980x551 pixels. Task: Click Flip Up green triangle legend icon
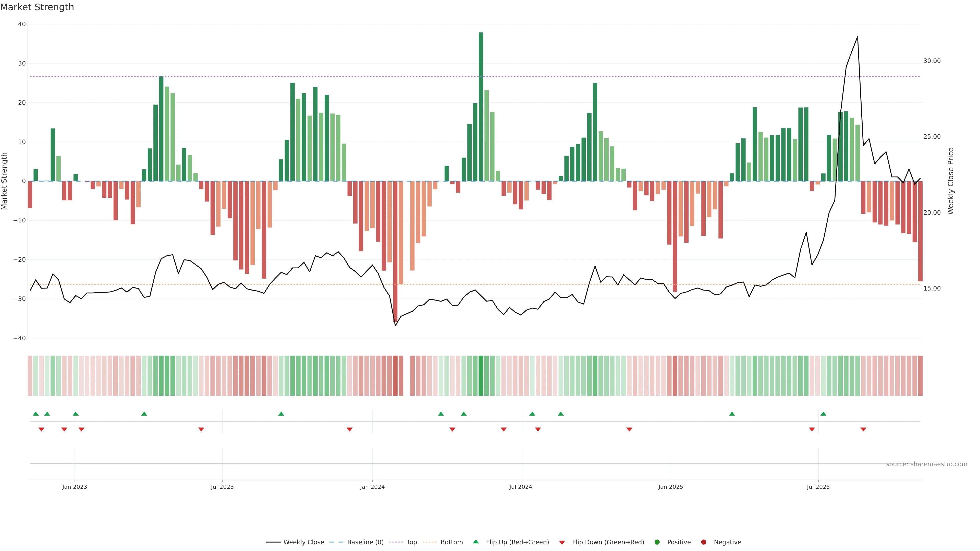click(475, 542)
